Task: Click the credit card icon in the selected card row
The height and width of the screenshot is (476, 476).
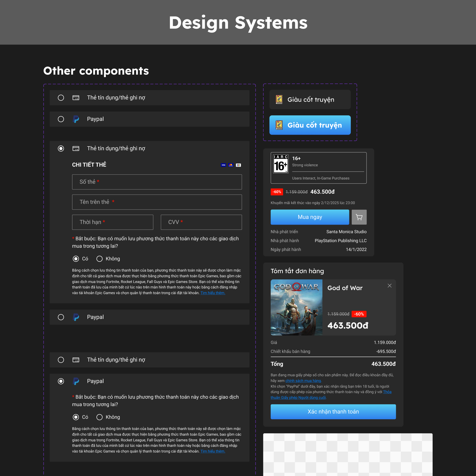Action: pos(76,149)
